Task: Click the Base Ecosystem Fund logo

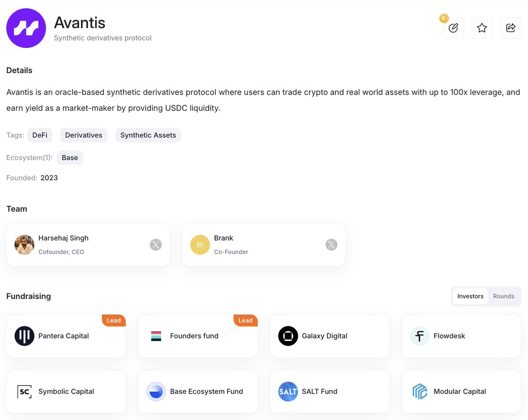Action: click(156, 391)
